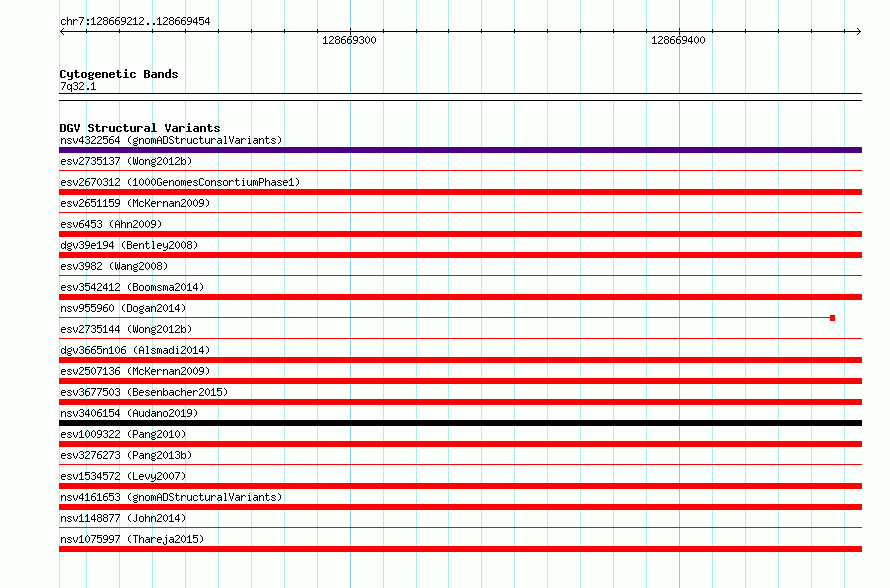The width and height of the screenshot is (890, 588).
Task: Select the red bar for esv2670312
Action: [x=460, y=192]
